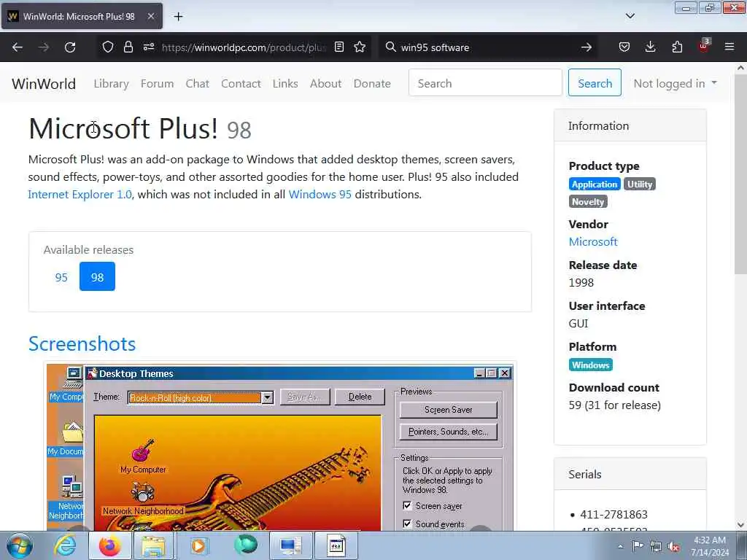Screen dimensions: 747x560
Task: Open the site permissions icon in the address bar
Action: (149, 47)
